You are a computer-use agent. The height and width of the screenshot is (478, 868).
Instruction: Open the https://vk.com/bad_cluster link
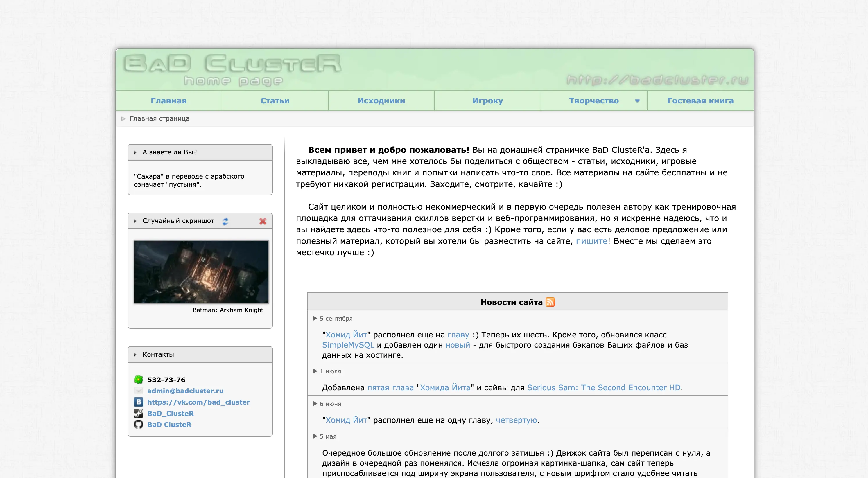[198, 402]
